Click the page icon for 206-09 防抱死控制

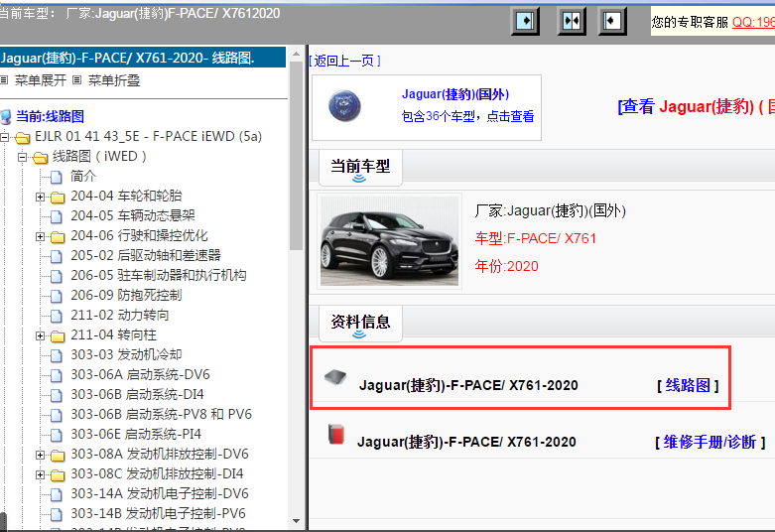[x=57, y=296]
